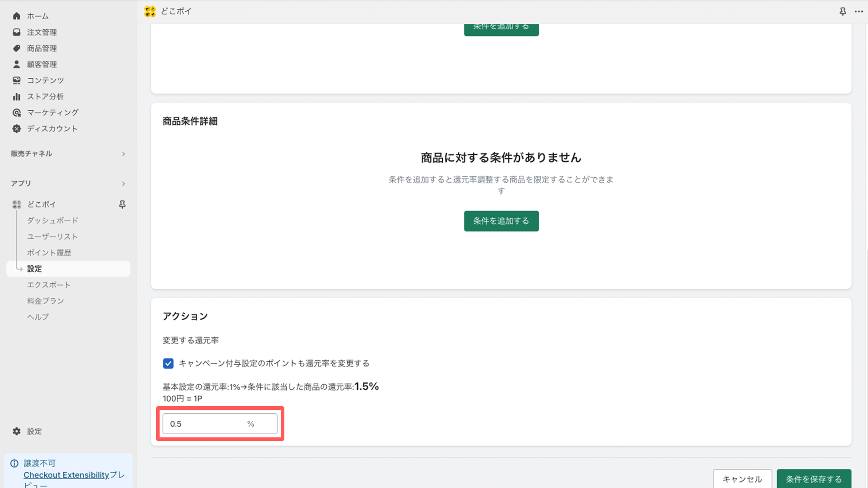Go to エクスポート under どこポイ
This screenshot has width=868, height=488.
(49, 285)
